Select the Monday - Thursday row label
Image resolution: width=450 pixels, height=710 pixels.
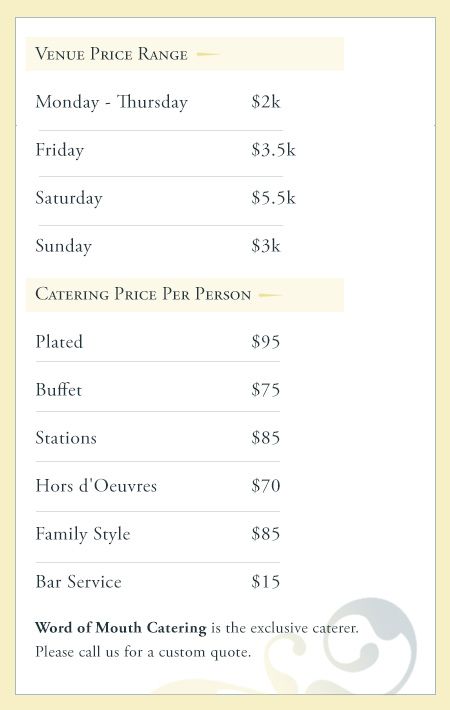point(111,102)
